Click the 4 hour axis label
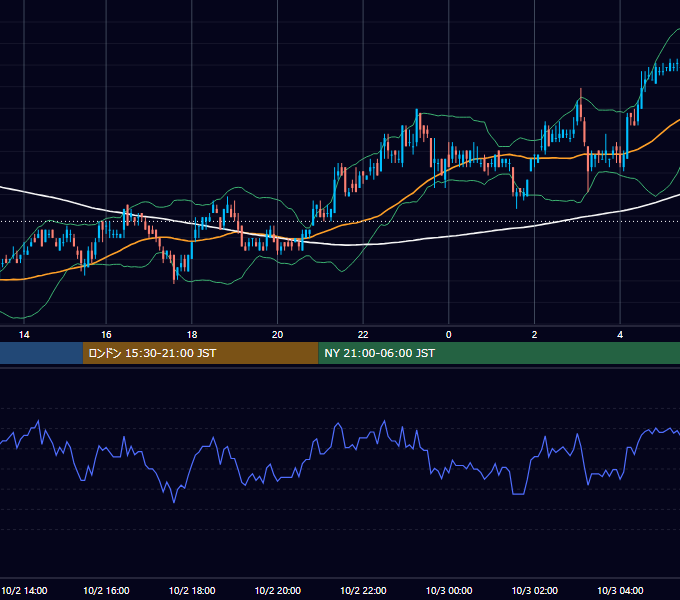This screenshot has height=600, width=680. (620, 335)
